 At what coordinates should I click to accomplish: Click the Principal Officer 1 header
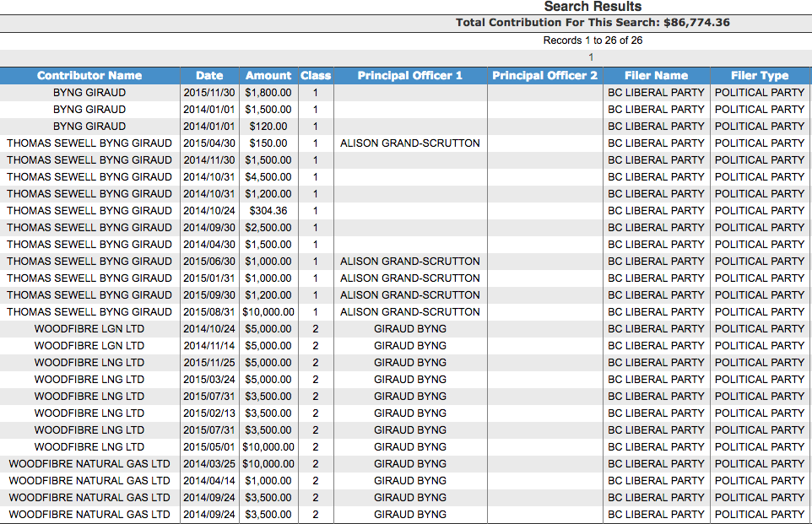(410, 76)
